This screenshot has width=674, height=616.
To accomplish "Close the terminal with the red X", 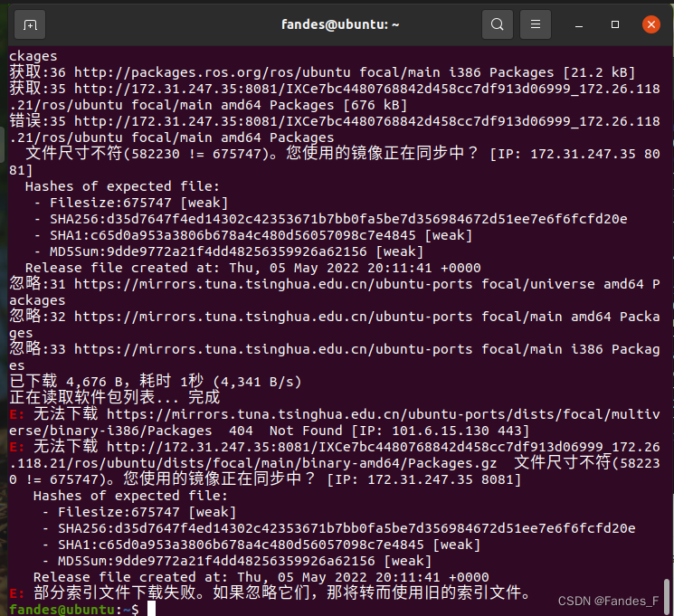I will tap(651, 24).
